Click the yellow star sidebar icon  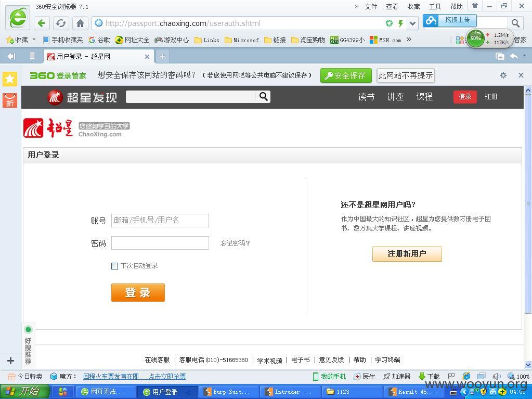(x=10, y=79)
